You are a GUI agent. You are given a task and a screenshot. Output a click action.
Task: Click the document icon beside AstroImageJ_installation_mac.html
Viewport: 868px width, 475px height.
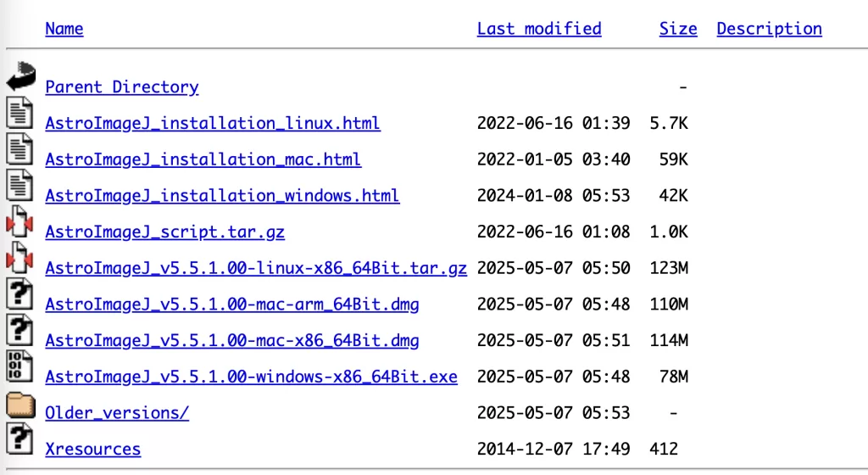point(19,150)
